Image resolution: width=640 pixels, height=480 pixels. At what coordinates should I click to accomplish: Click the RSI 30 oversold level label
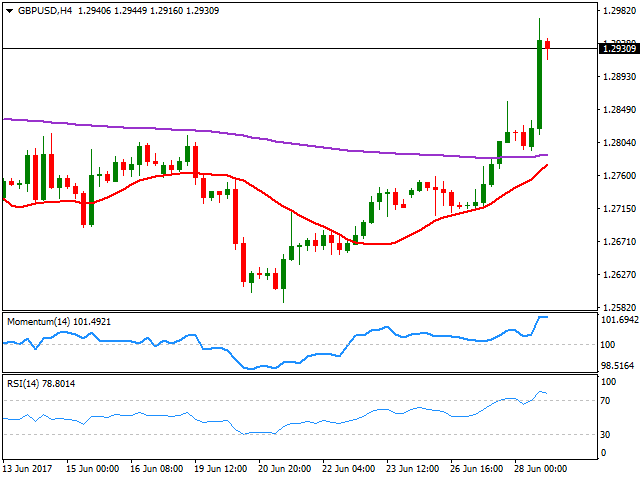(x=605, y=435)
